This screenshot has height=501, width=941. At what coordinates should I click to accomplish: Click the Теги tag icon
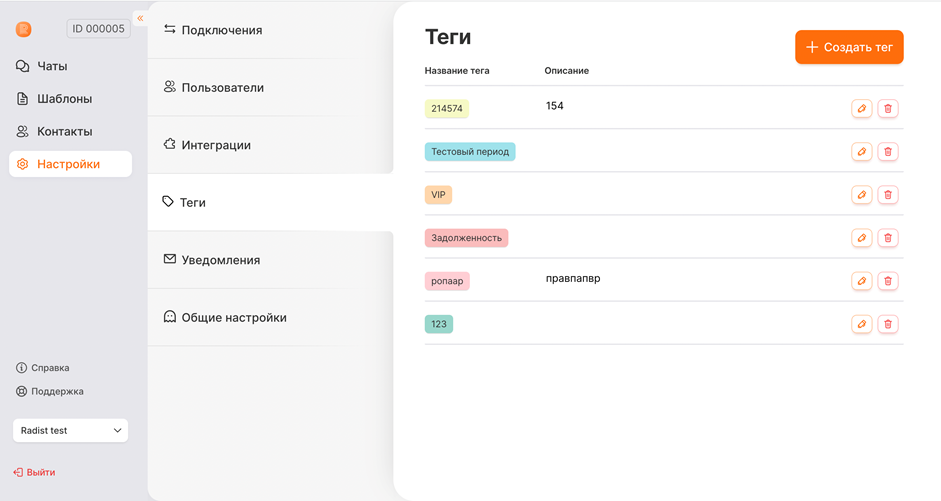[168, 202]
